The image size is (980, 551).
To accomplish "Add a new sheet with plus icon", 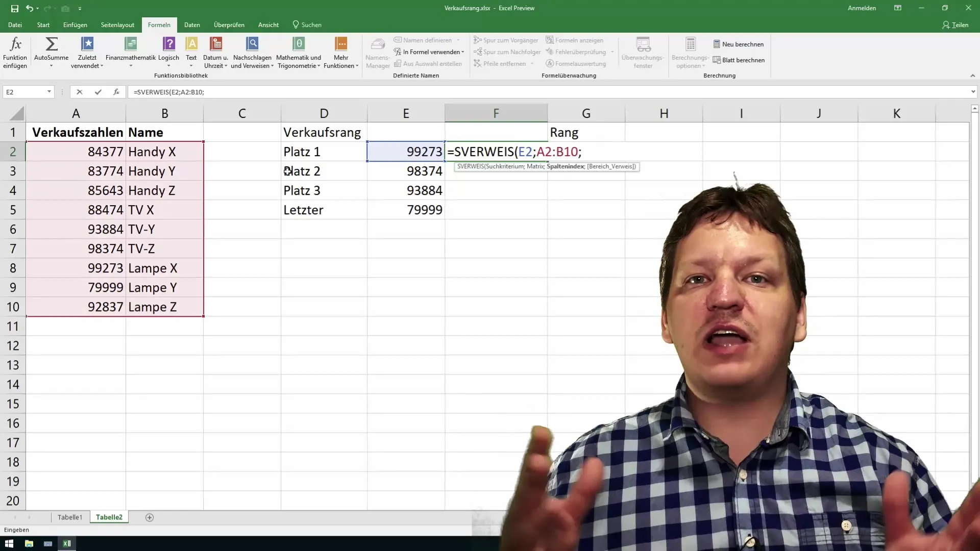I will click(x=150, y=517).
